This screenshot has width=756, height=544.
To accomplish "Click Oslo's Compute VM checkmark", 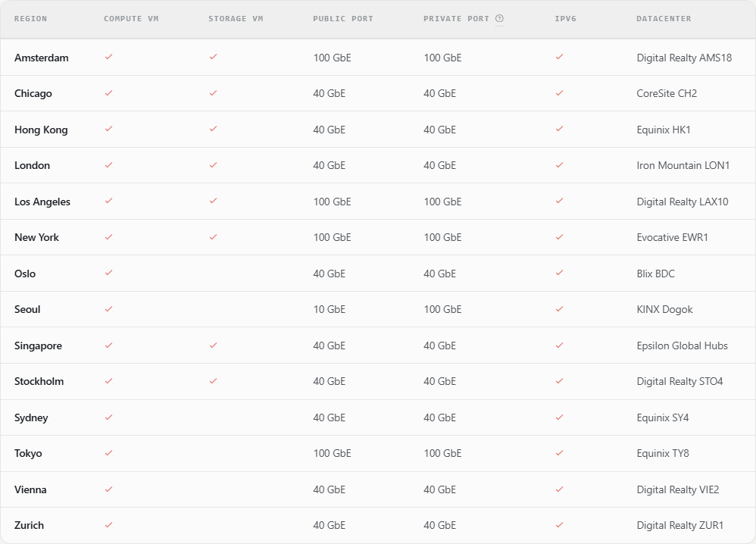I will pos(109,273).
